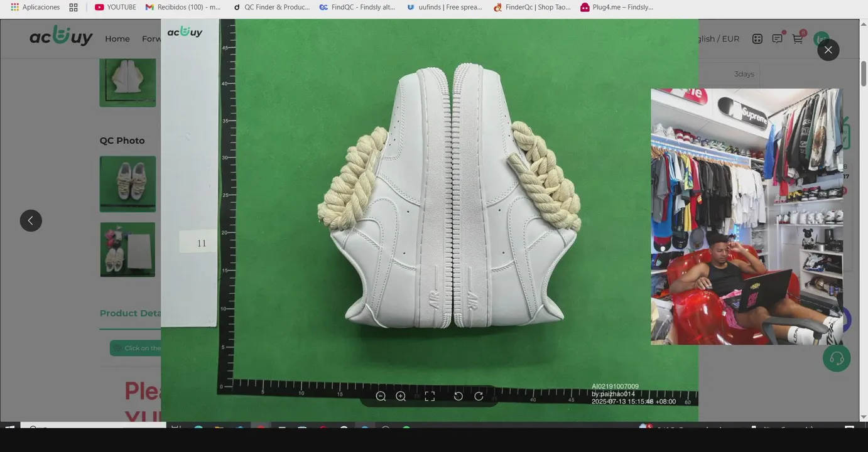This screenshot has width=868, height=452.
Task: Open the Plug4.me – Findsly bookmark
Action: pos(617,7)
